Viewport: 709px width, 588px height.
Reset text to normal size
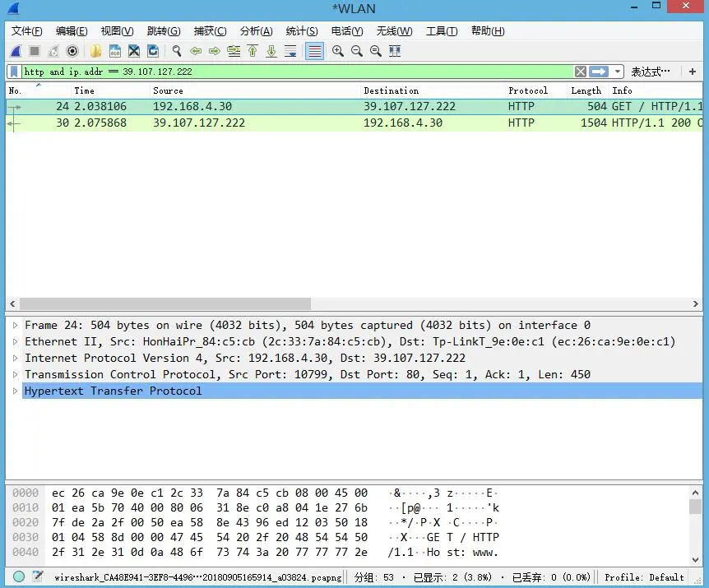click(376, 51)
